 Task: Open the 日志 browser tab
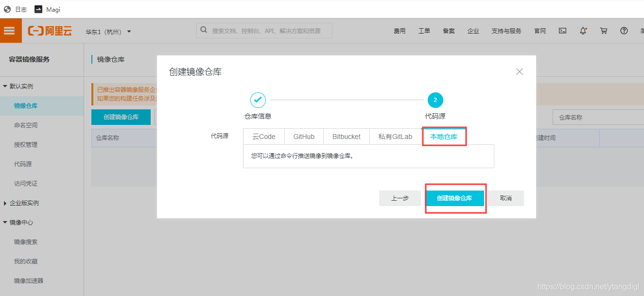pos(16,9)
